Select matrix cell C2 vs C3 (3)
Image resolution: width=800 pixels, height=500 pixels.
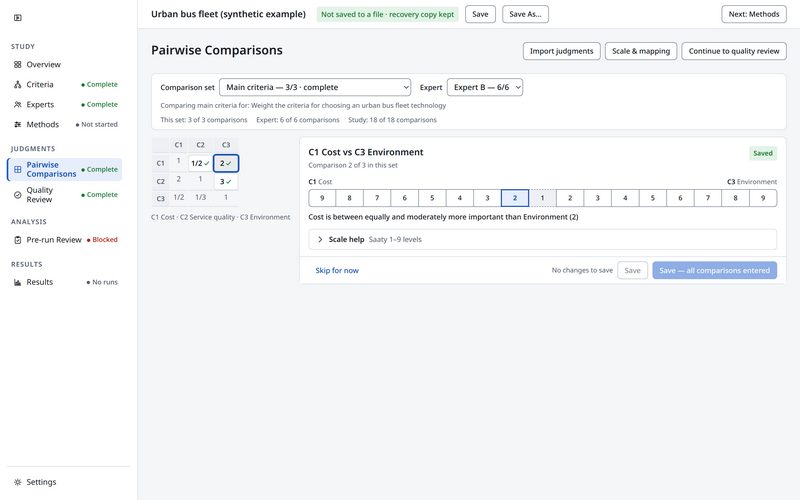(226, 181)
